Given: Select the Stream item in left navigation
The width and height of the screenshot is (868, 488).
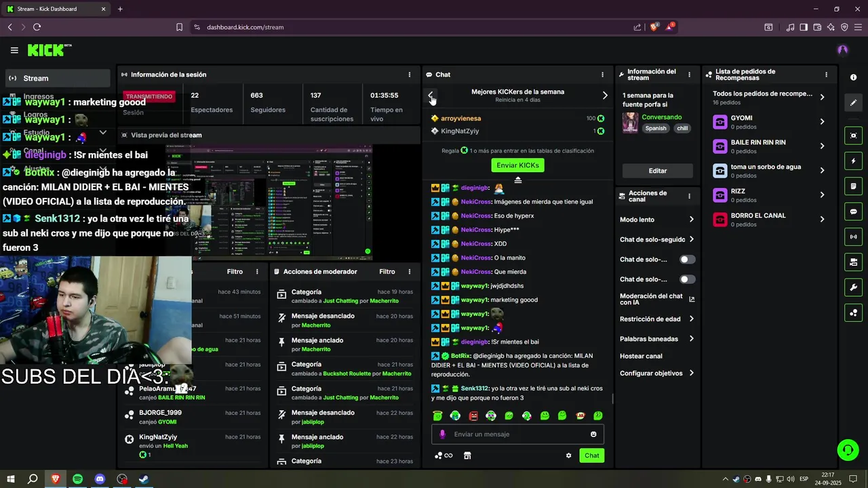Looking at the screenshot, I should [x=58, y=79].
